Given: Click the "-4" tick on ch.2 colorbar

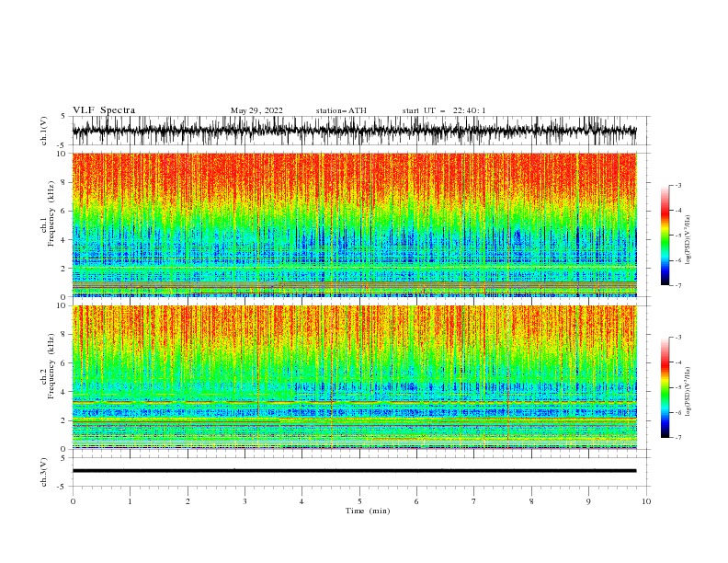Looking at the screenshot, I should coord(678,362).
